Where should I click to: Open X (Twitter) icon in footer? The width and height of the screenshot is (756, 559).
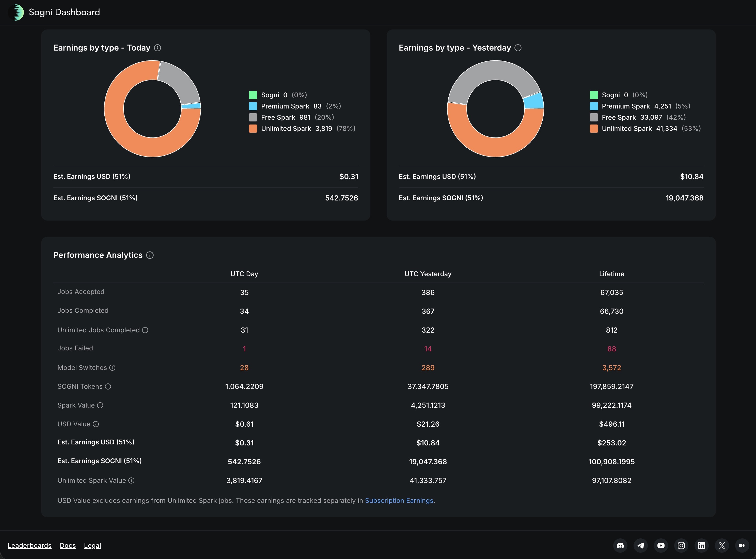[x=722, y=546]
